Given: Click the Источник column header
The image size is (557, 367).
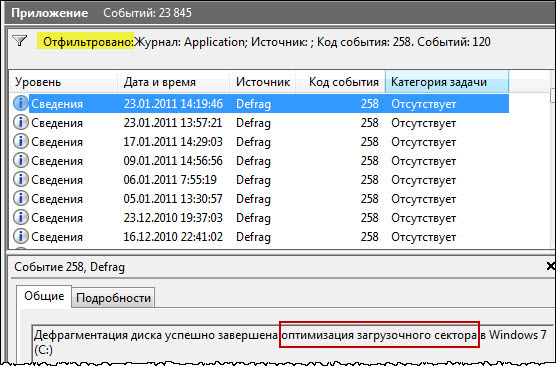Looking at the screenshot, I should [x=263, y=82].
